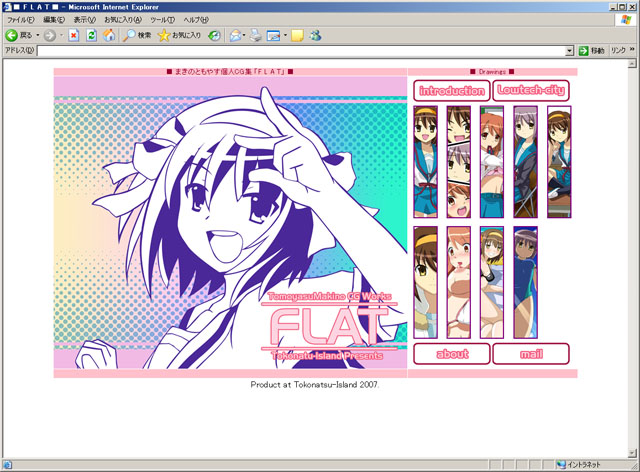Click the 'Product at Tokonatsu-Island 2007.' footer text
The width and height of the screenshot is (640, 472).
coord(315,385)
